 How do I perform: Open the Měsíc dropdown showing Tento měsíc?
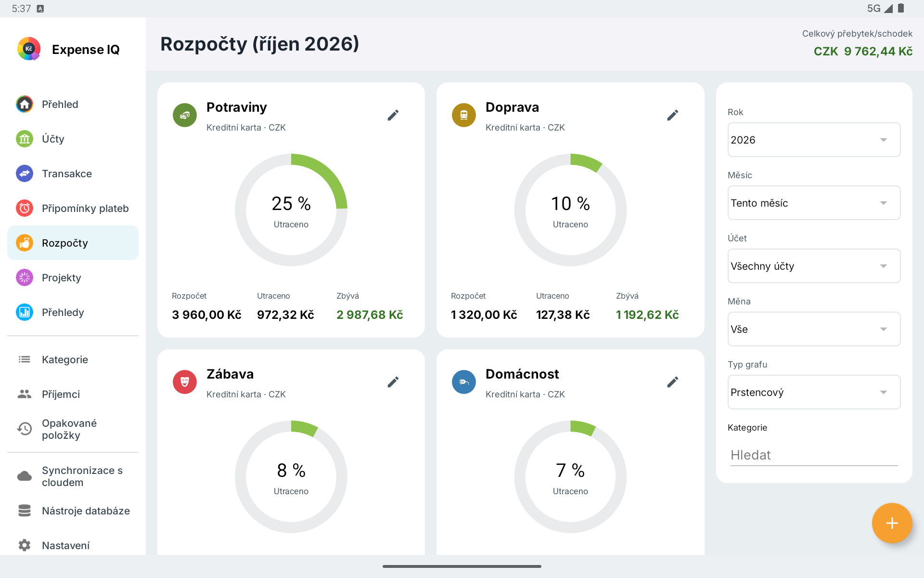[x=814, y=203]
